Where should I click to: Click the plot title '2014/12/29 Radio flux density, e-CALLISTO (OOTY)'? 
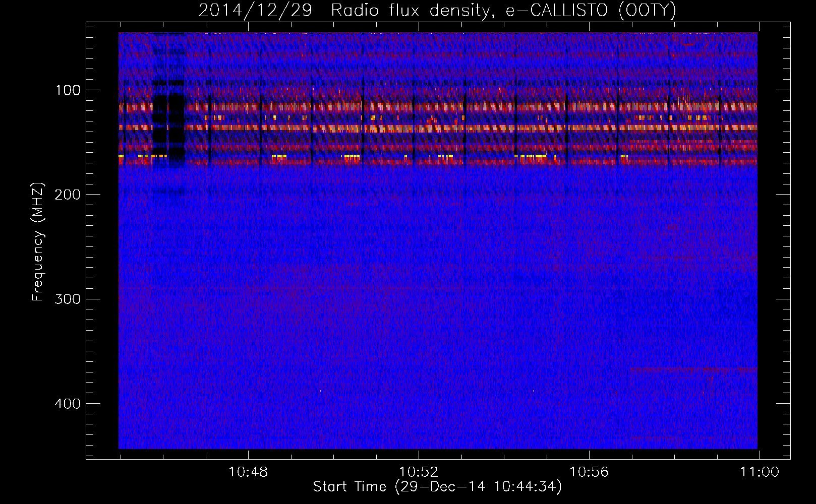tap(437, 10)
